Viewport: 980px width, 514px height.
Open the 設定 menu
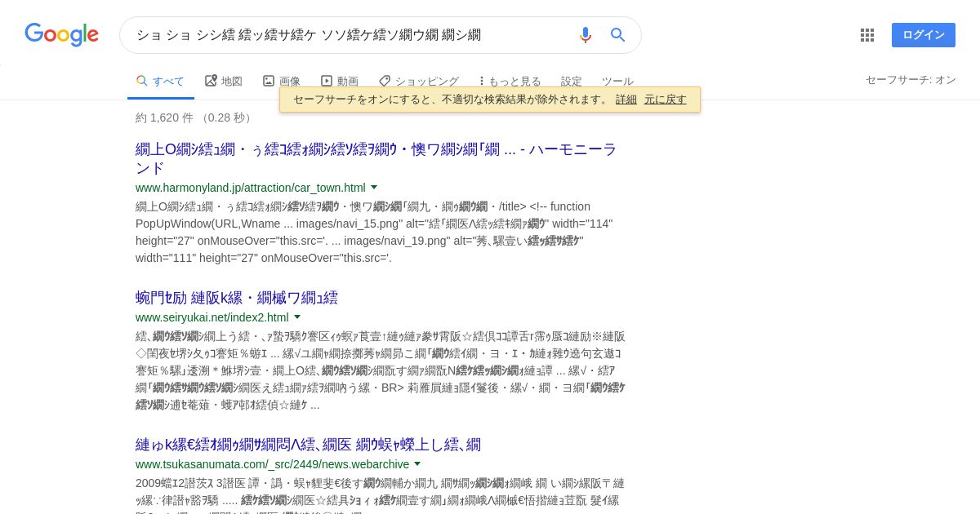[x=572, y=82]
